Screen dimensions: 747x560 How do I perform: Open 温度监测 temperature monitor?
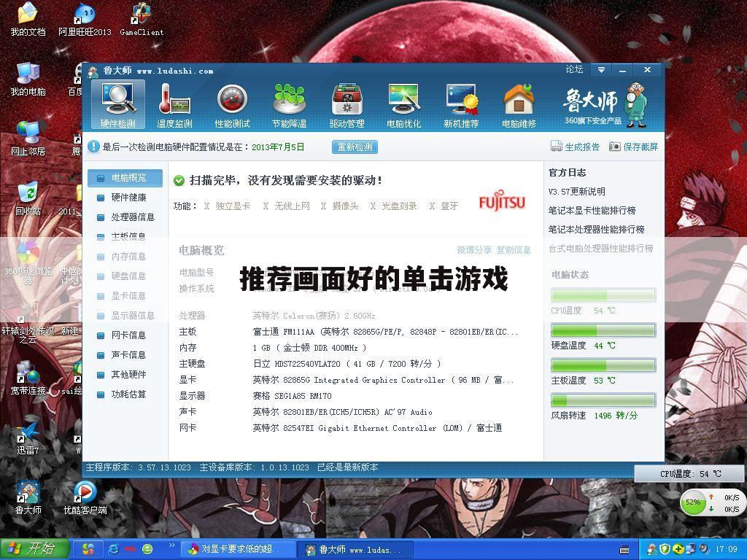(x=175, y=105)
